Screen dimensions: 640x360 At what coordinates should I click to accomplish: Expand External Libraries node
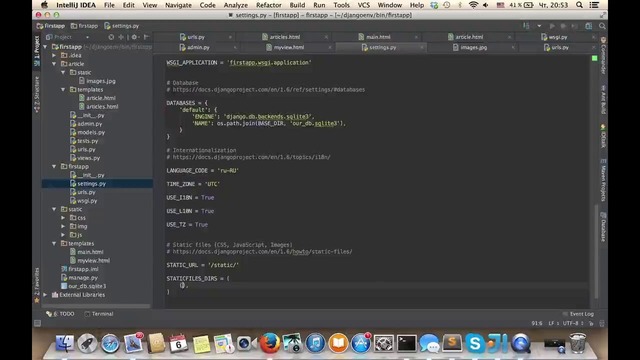tap(45, 295)
